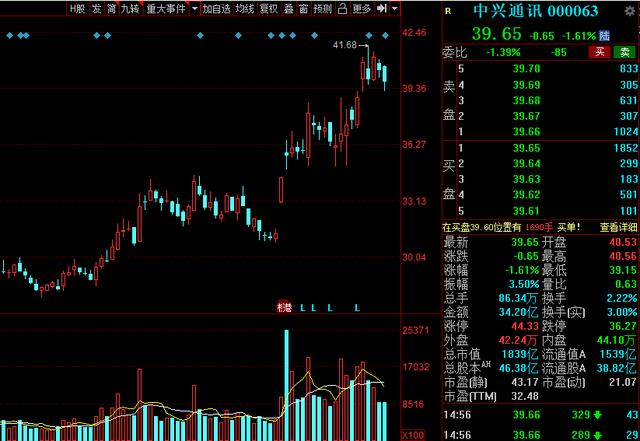Click the 换手 value 2.22%
The width and height of the screenshot is (640, 441).
(622, 298)
